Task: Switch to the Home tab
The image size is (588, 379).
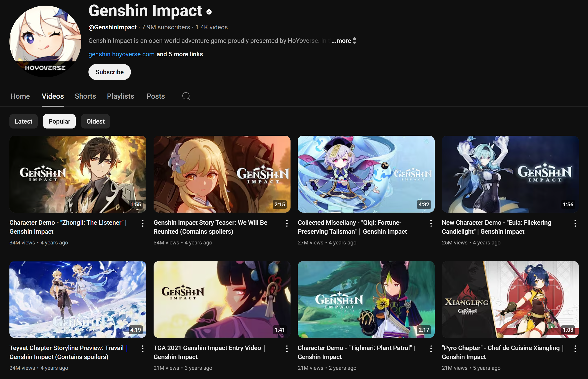Action: tap(20, 96)
